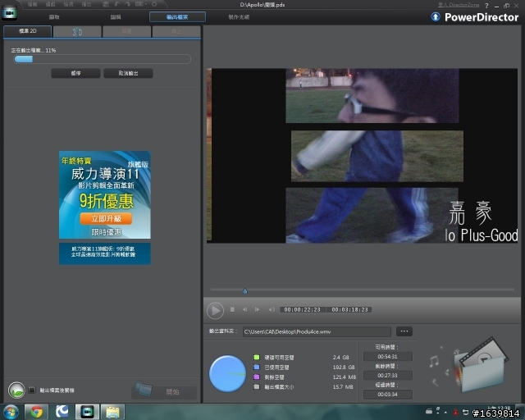Click the gray output file size swatch
This screenshot has width=525, height=420.
tap(257, 387)
